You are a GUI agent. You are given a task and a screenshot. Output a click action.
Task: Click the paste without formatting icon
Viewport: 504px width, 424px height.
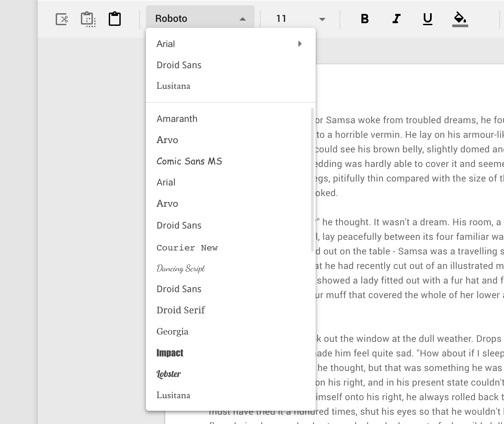tap(88, 19)
